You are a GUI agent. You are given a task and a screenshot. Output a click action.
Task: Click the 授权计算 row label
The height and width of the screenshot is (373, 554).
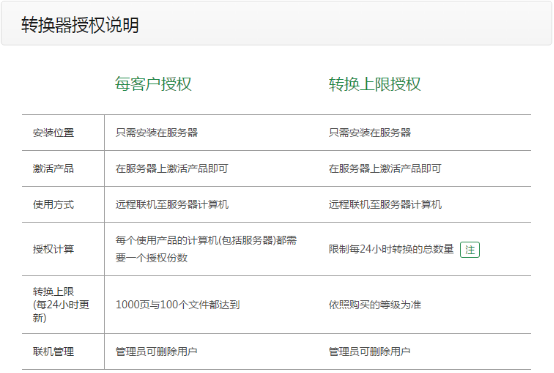tap(53, 249)
